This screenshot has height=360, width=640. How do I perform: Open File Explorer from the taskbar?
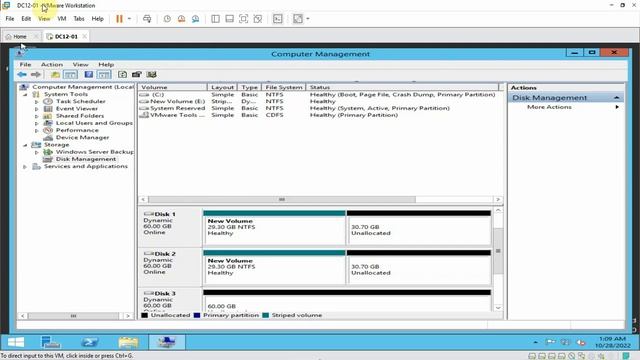pyautogui.click(x=128, y=342)
